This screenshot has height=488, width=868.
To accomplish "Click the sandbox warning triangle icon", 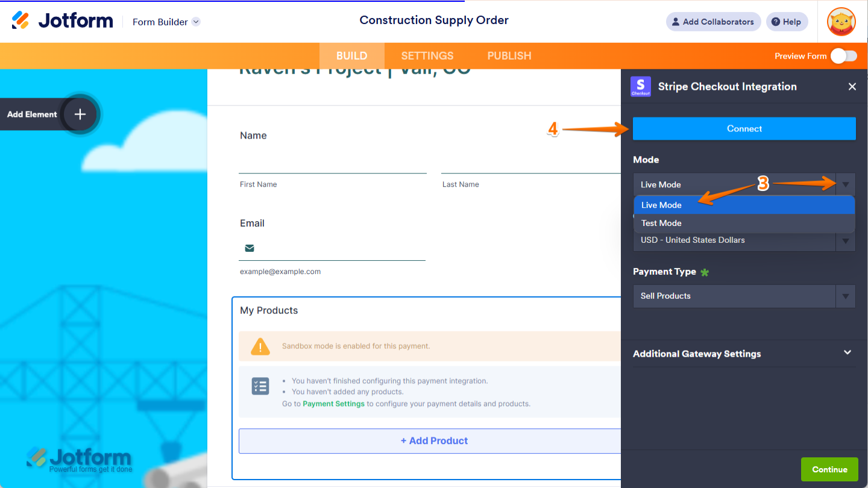I will (x=260, y=346).
